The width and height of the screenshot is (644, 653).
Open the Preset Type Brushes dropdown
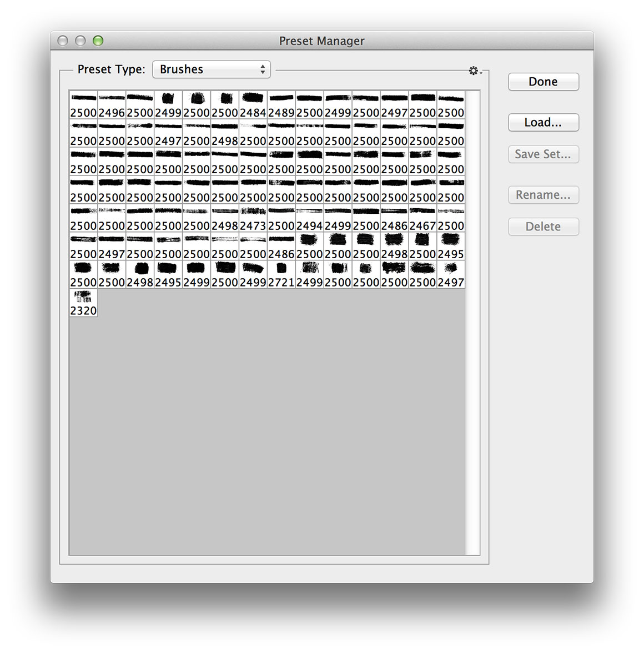[211, 69]
